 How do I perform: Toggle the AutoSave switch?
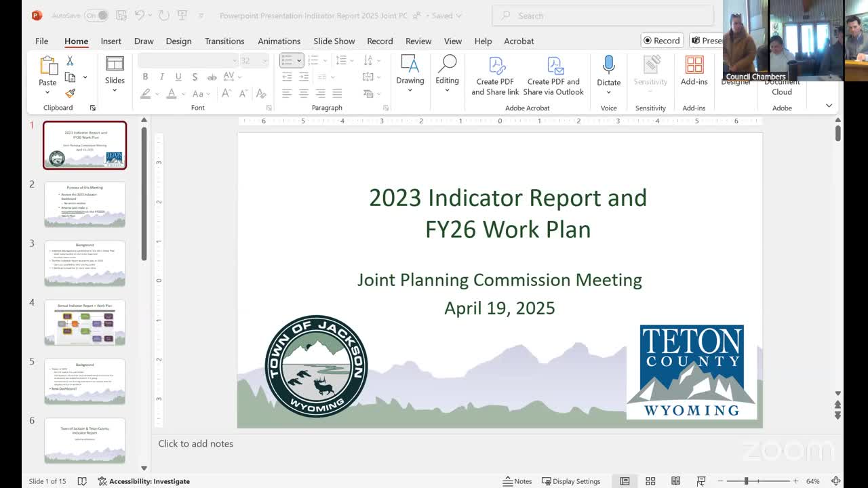[96, 15]
